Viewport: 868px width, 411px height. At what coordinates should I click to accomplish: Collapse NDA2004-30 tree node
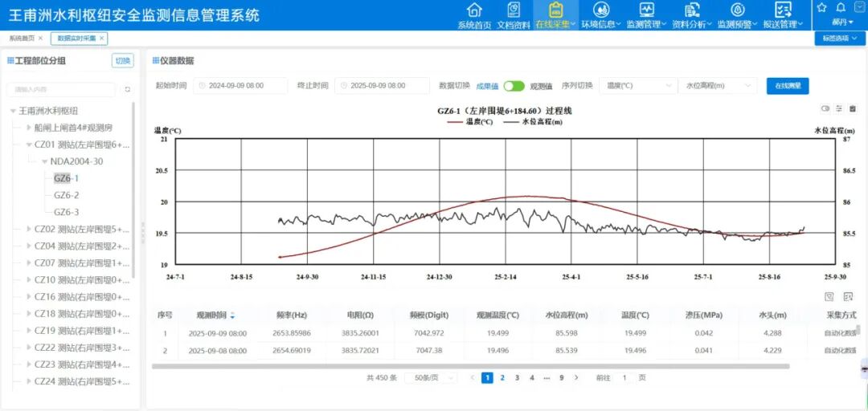pos(45,161)
